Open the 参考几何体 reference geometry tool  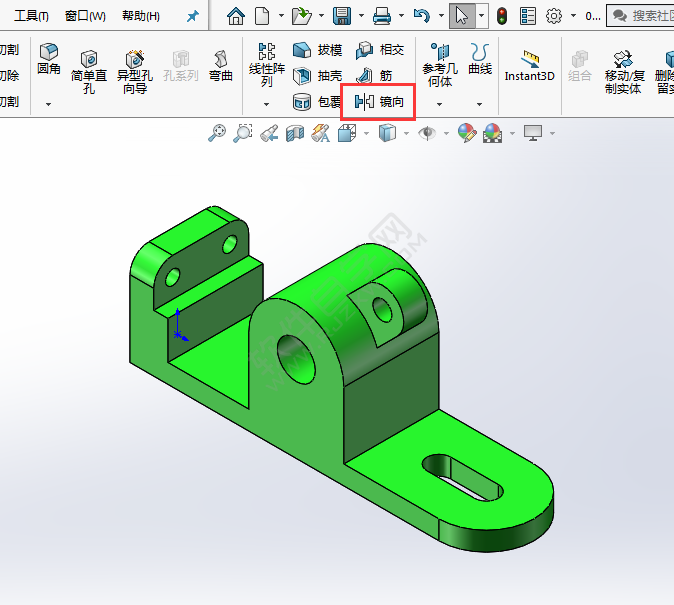pyautogui.click(x=440, y=65)
